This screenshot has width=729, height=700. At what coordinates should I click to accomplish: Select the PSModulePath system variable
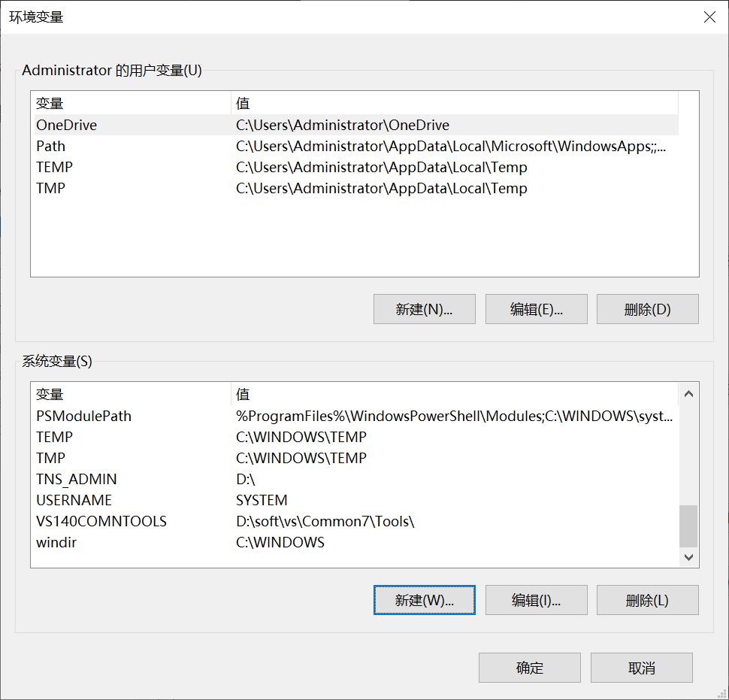tap(356, 416)
